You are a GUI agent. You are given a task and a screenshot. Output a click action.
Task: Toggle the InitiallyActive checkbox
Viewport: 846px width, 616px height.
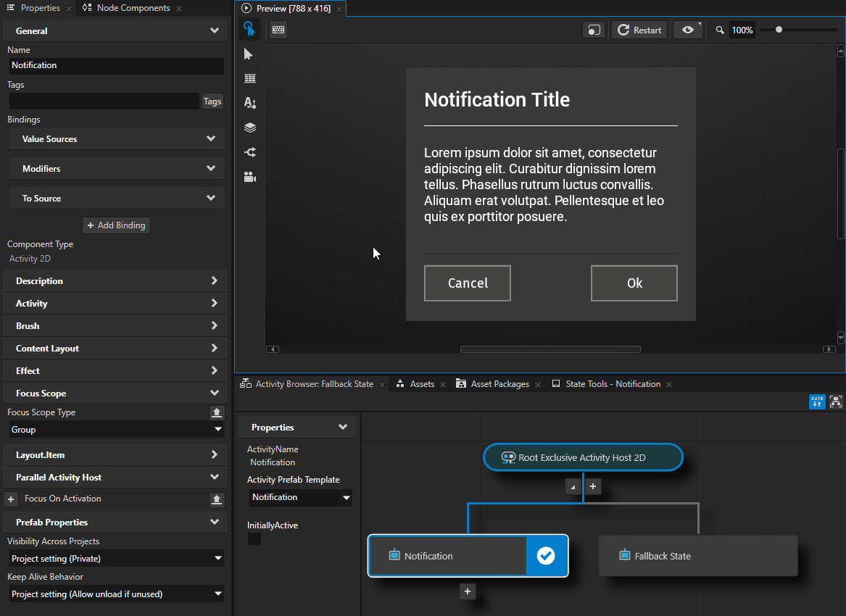coord(254,539)
